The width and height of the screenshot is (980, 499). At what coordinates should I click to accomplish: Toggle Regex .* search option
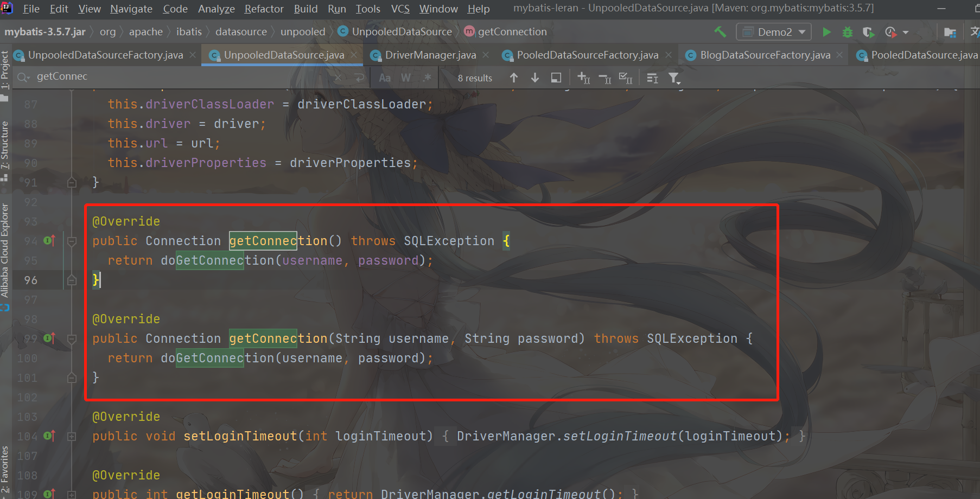click(427, 78)
